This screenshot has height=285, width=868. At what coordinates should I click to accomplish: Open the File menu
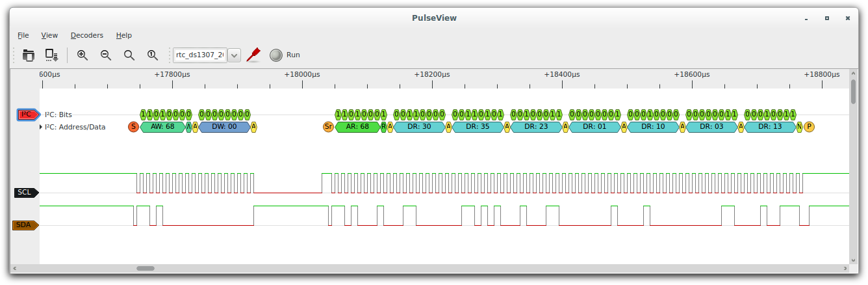tap(23, 35)
